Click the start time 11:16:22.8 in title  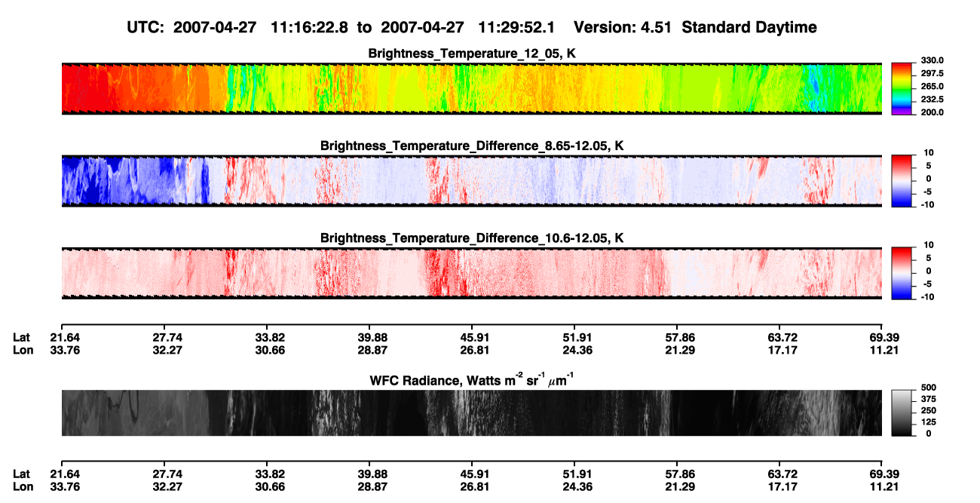pos(311,28)
